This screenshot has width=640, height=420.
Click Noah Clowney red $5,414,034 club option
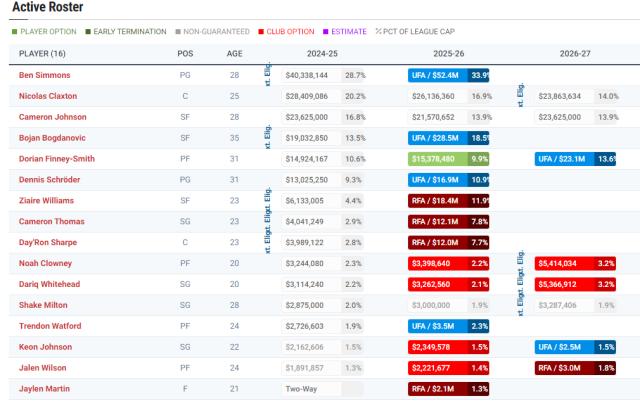pos(565,263)
